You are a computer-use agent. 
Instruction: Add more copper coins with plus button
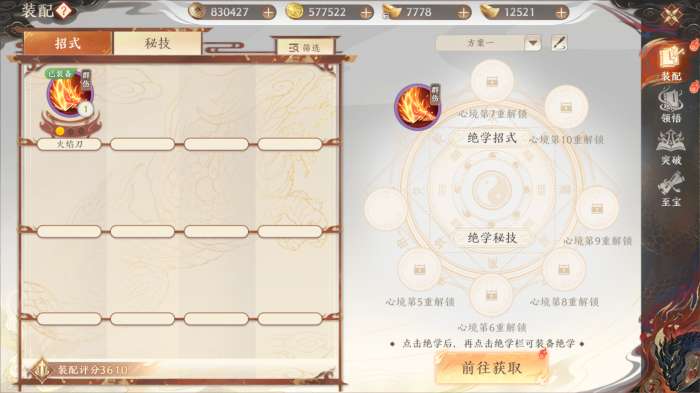[x=268, y=13]
